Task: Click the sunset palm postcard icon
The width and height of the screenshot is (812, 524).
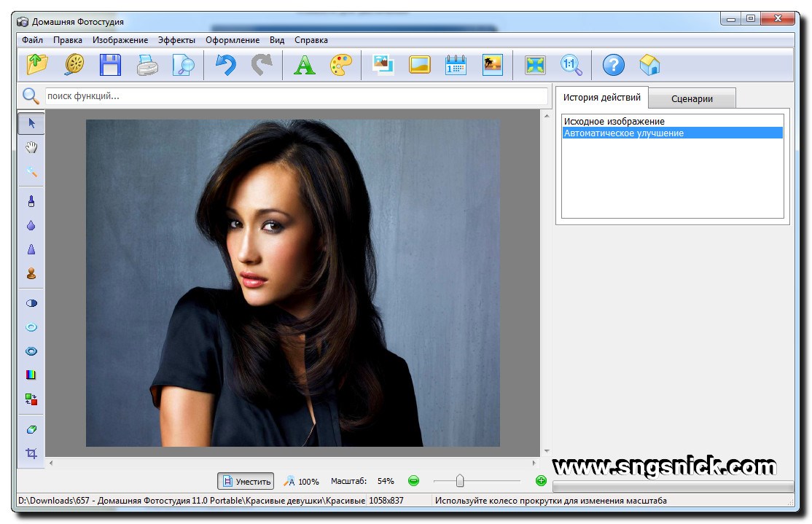Action: [x=493, y=66]
